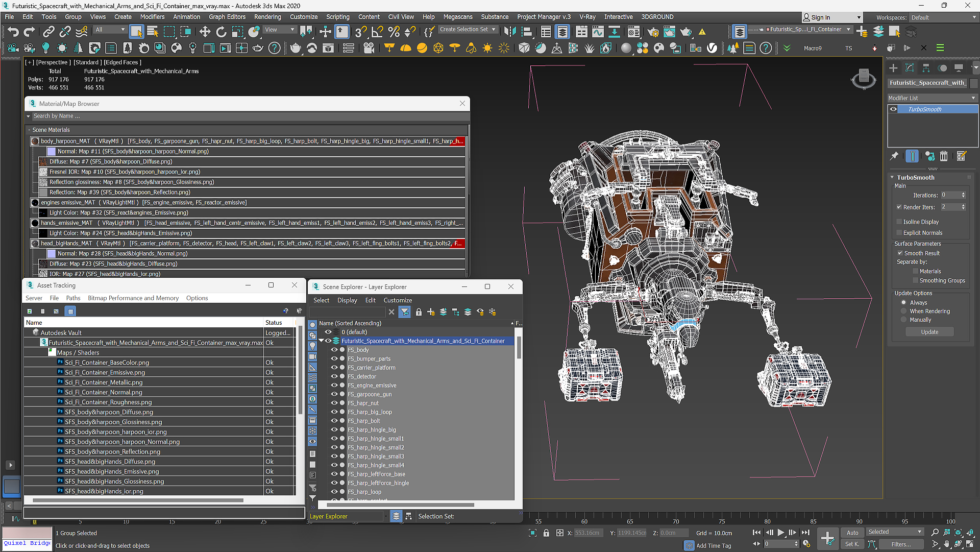Click the Filters... button
This screenshot has height=552, width=980.
pyautogui.click(x=901, y=544)
